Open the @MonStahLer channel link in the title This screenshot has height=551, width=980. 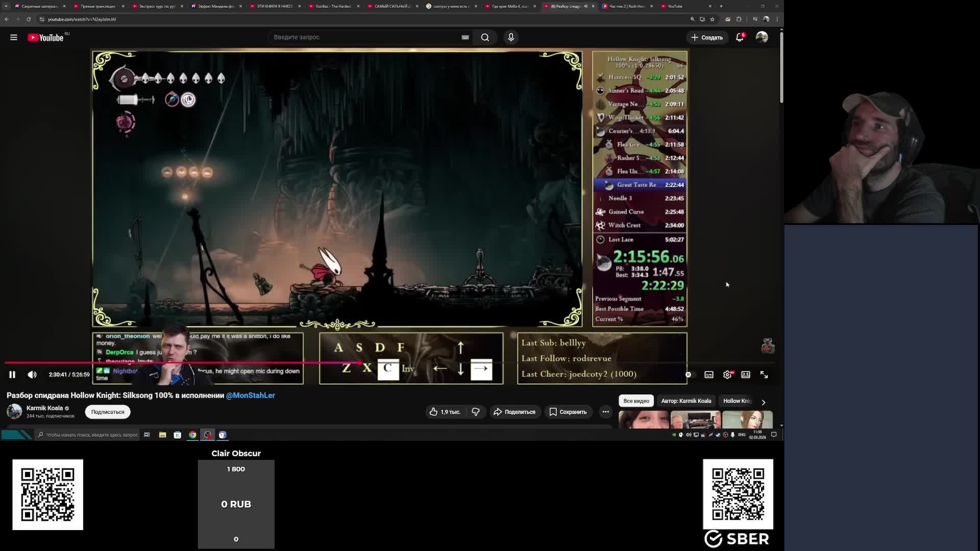point(251,395)
